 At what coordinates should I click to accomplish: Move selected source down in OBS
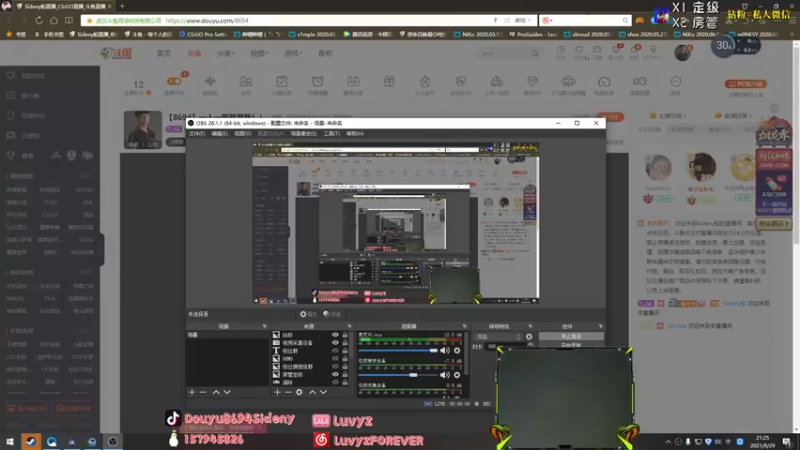click(x=323, y=392)
